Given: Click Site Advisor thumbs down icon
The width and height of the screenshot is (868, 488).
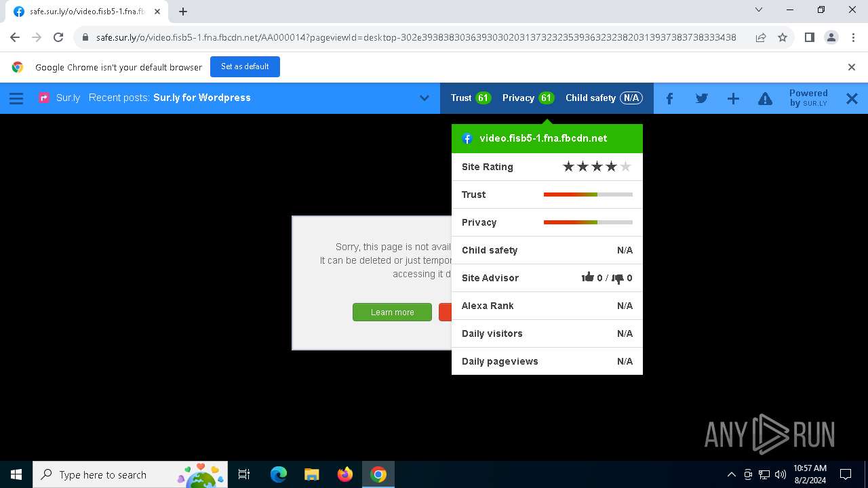Looking at the screenshot, I should click(x=617, y=278).
